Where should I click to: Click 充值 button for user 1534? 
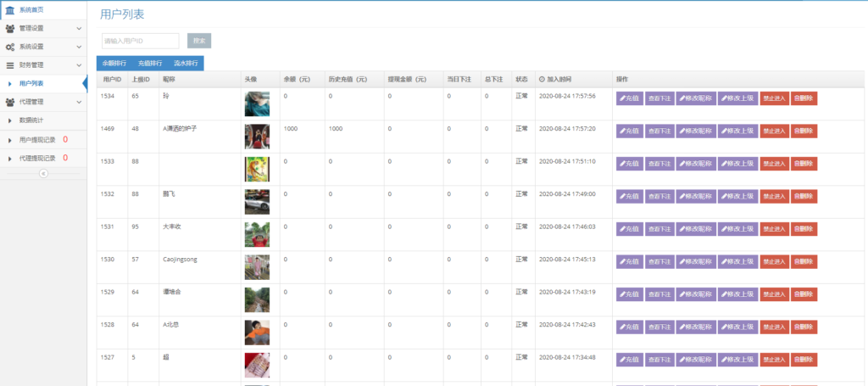click(628, 98)
